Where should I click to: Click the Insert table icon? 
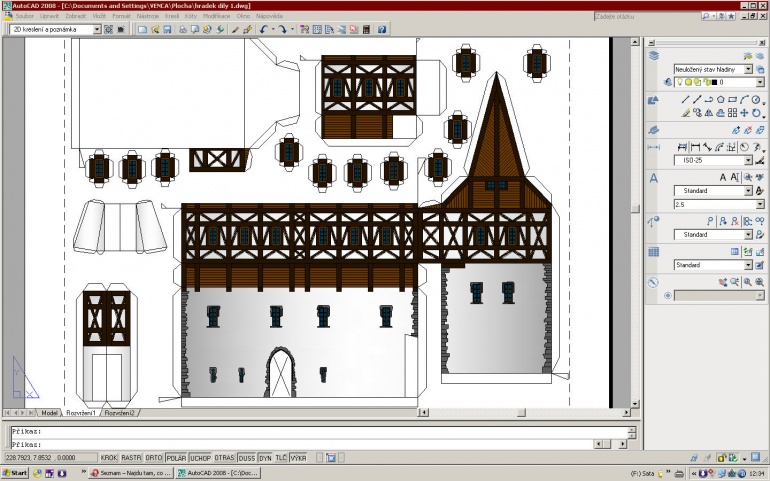pos(734,252)
